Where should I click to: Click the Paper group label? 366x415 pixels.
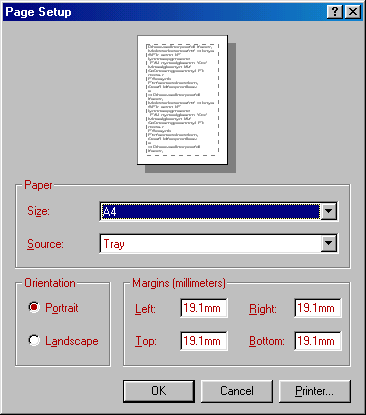(x=38, y=185)
